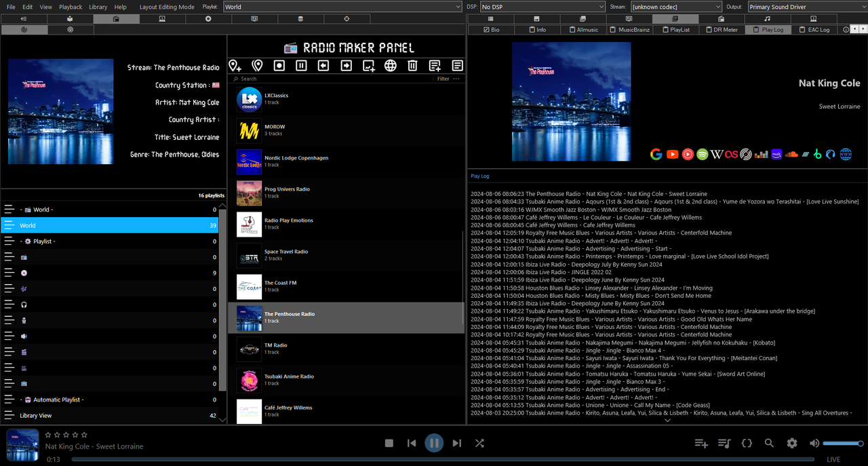Open the settings gear in bottom bar
The width and height of the screenshot is (868, 466).
point(792,443)
